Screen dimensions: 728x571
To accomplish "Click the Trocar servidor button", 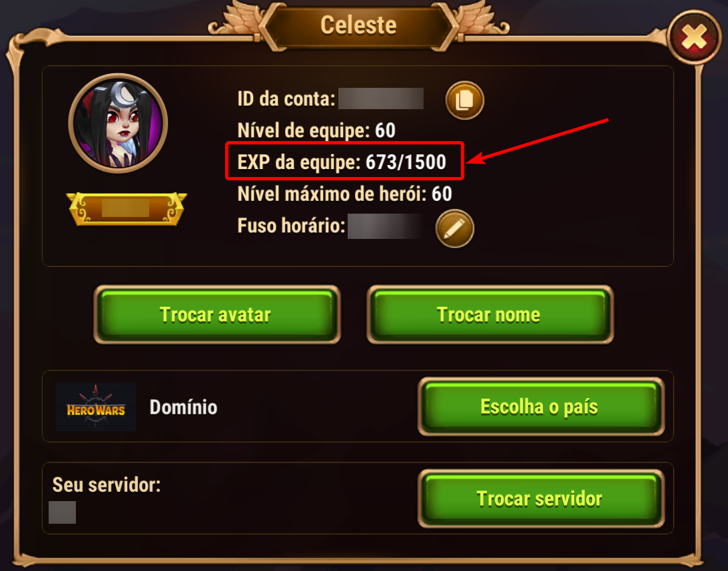I will pyautogui.click(x=541, y=498).
